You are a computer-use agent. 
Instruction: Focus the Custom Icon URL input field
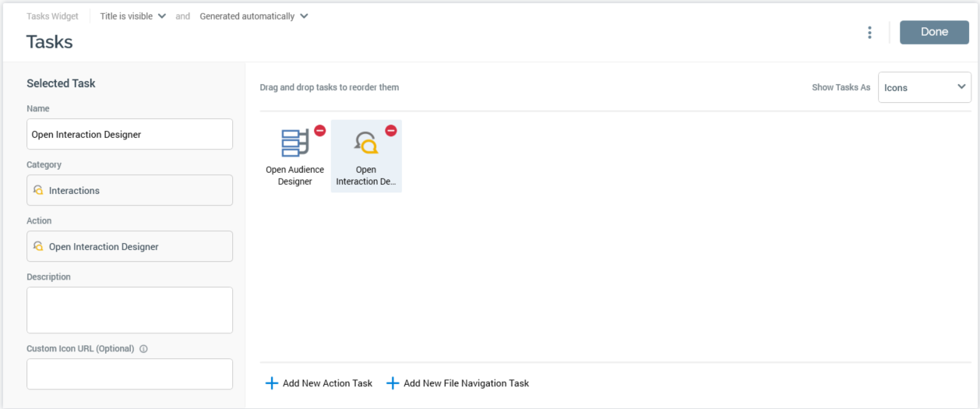(x=129, y=374)
